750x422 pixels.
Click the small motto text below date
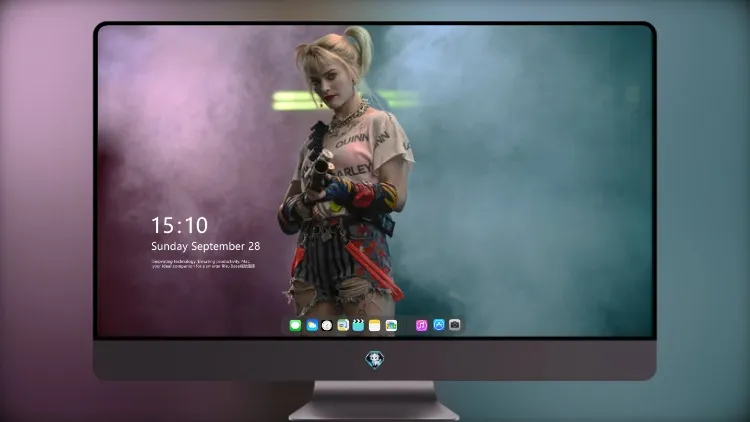click(x=203, y=264)
